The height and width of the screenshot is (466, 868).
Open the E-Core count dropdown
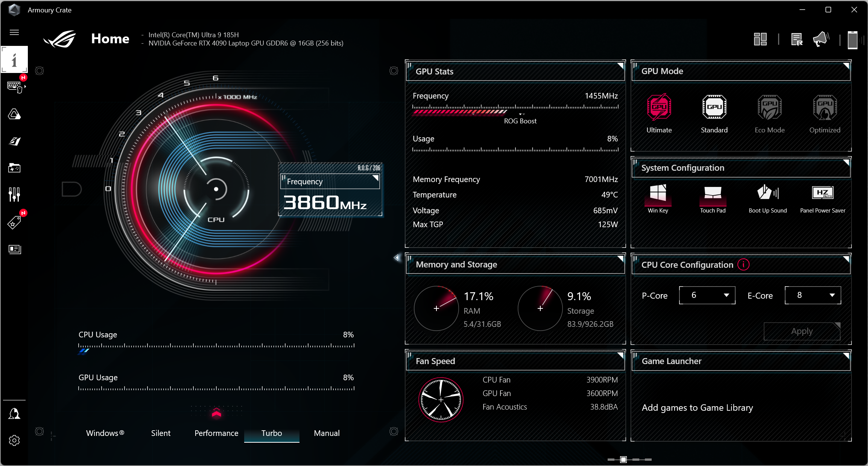coord(813,295)
